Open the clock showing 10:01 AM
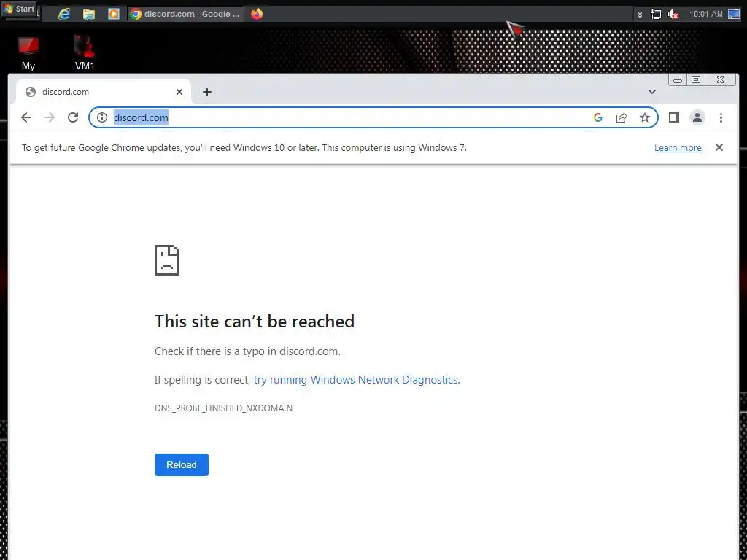Viewport: 747px width, 560px height. click(x=706, y=15)
